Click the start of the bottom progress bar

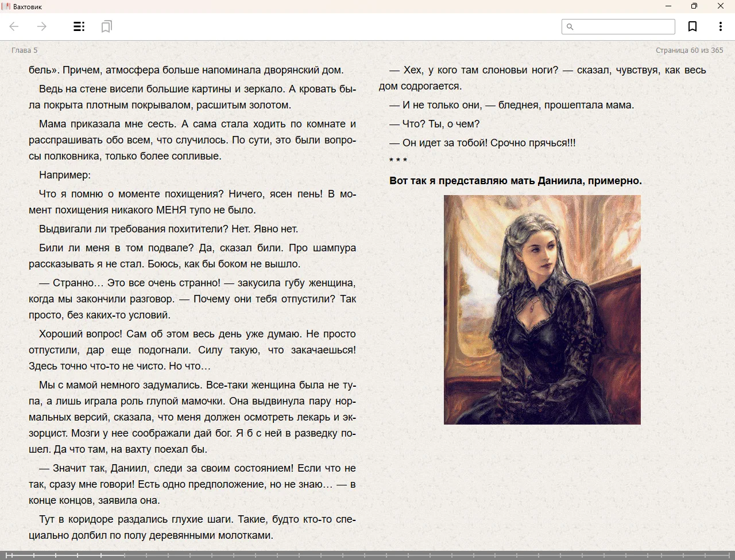coord(7,555)
